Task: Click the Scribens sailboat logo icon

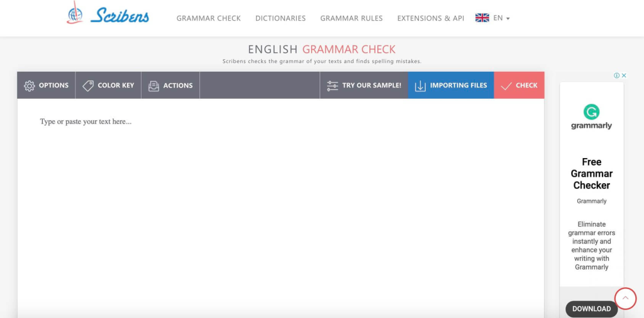Action: click(x=75, y=13)
